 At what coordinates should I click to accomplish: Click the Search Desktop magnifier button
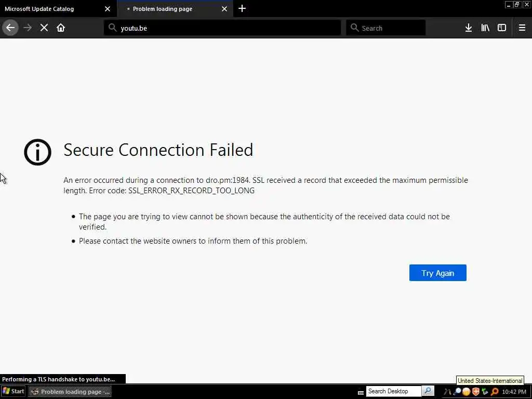pyautogui.click(x=428, y=391)
